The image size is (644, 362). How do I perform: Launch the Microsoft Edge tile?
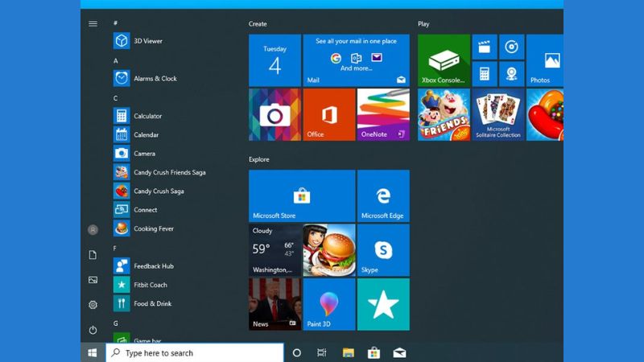pyautogui.click(x=383, y=195)
